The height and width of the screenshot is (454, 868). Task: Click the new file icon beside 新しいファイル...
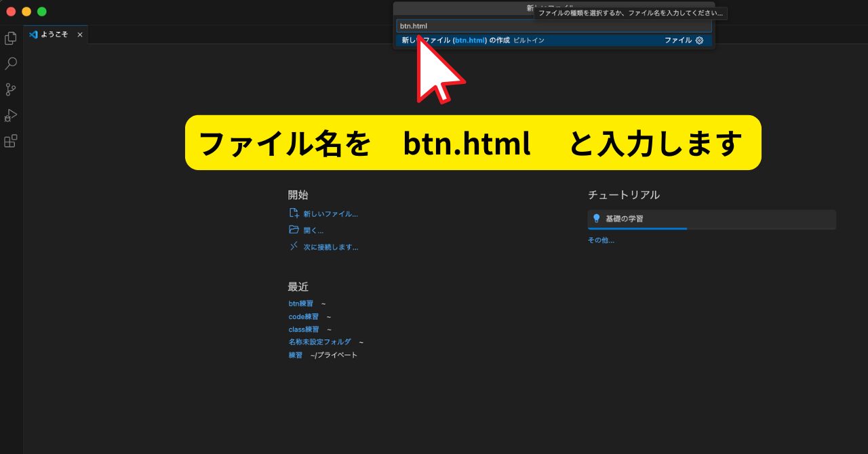tap(294, 213)
